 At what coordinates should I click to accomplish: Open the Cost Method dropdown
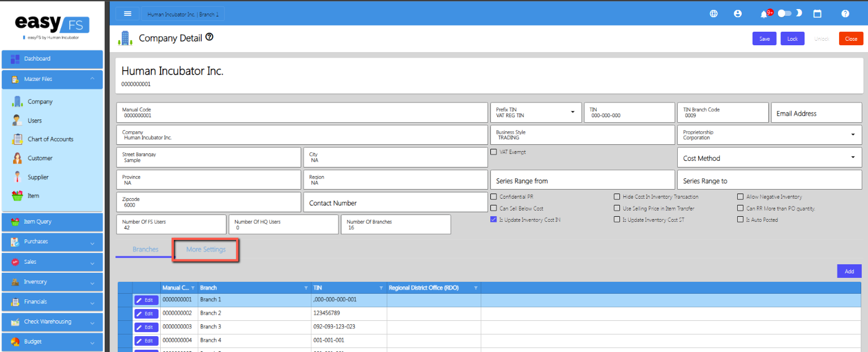pyautogui.click(x=769, y=158)
